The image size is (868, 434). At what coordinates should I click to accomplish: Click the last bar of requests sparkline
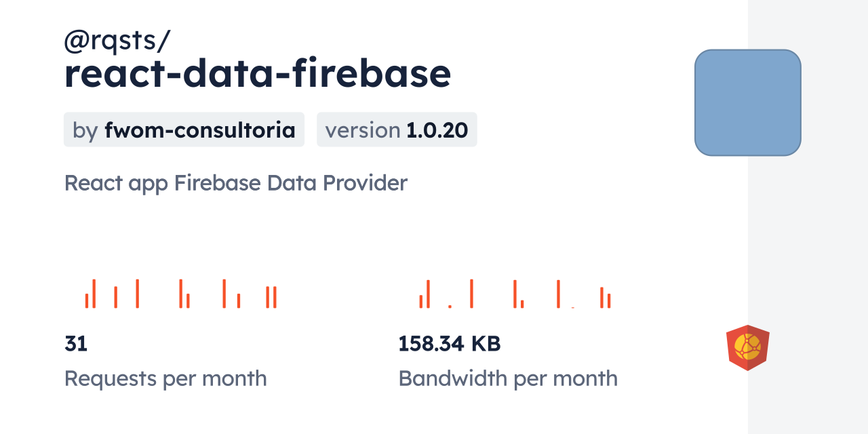275,297
